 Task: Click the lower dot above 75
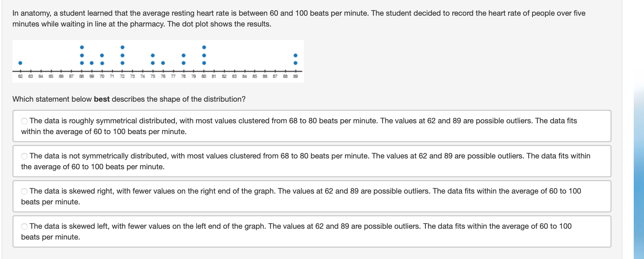tap(152, 64)
